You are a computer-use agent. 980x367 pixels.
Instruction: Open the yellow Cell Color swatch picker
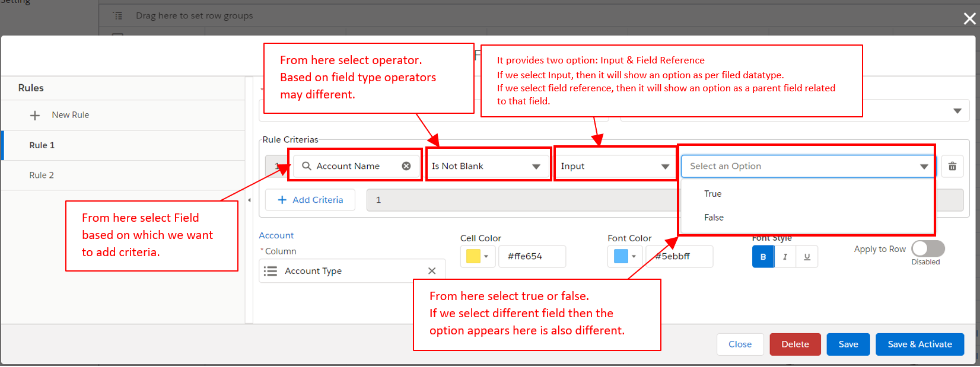coord(478,256)
